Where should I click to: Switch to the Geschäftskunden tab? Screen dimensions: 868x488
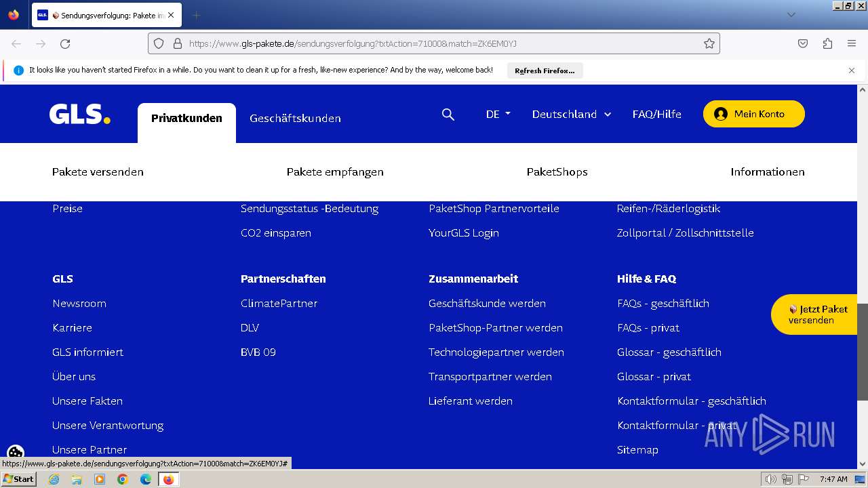[295, 119]
